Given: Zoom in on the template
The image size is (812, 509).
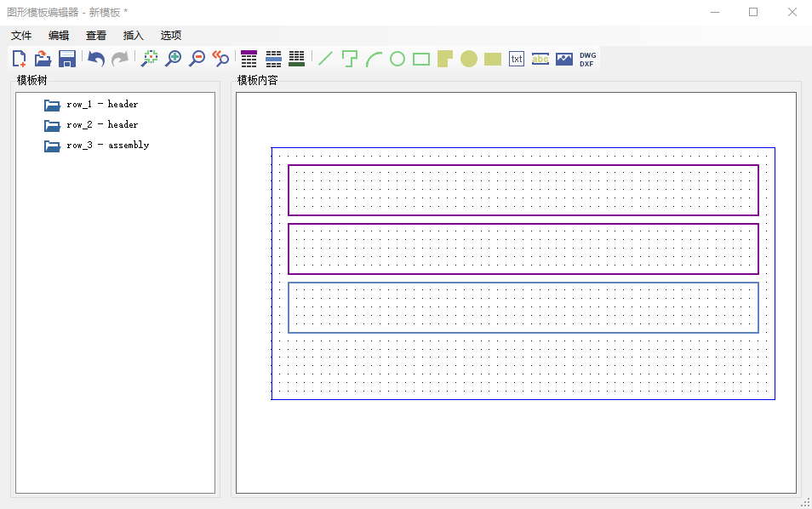Looking at the screenshot, I should pos(174,59).
